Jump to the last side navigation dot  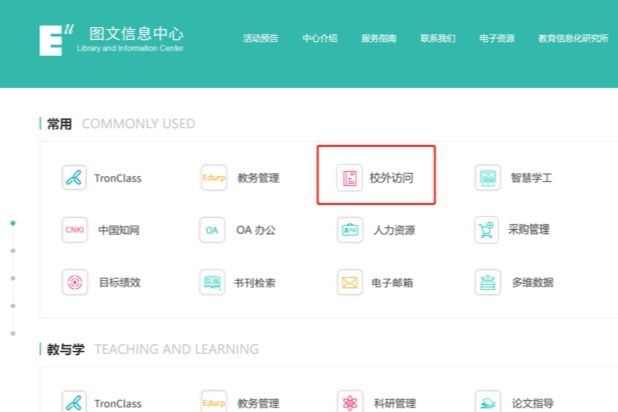coord(13,334)
